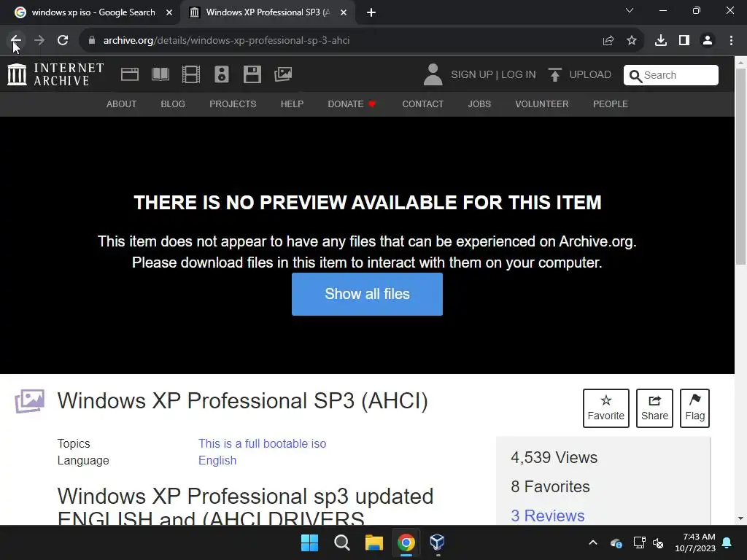747x560 pixels.
Task: Open the VOLUNTEER menu item
Action: coord(542,104)
